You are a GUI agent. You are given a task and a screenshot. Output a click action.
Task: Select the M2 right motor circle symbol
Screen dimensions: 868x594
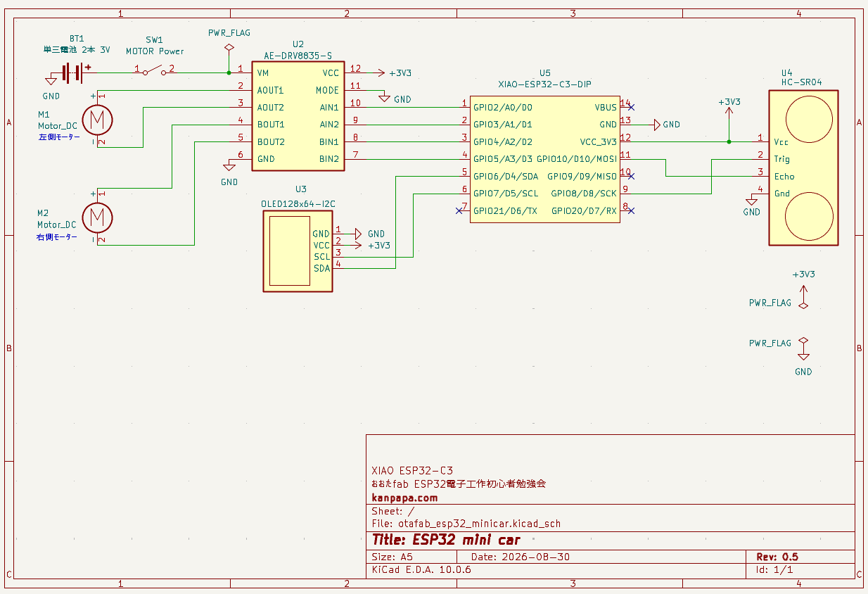(98, 217)
